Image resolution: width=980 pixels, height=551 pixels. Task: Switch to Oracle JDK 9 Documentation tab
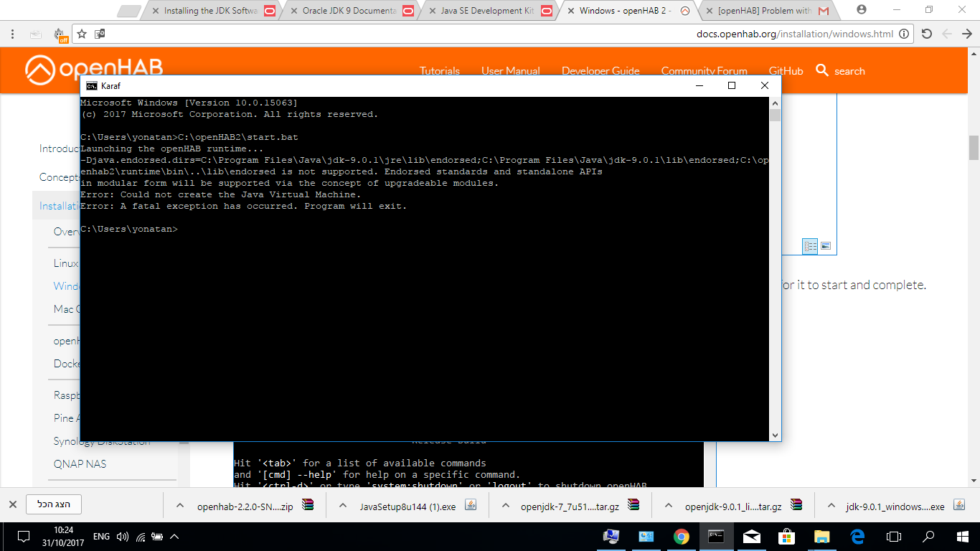349,11
